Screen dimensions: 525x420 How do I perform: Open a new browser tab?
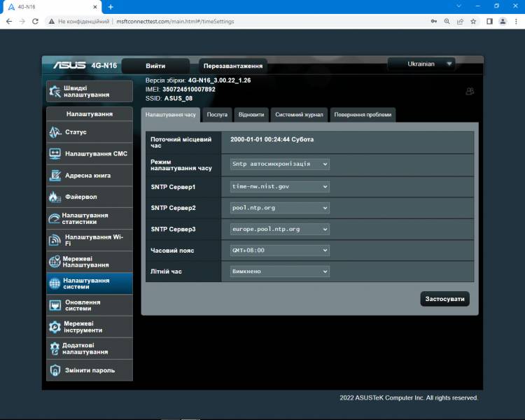click(x=111, y=7)
